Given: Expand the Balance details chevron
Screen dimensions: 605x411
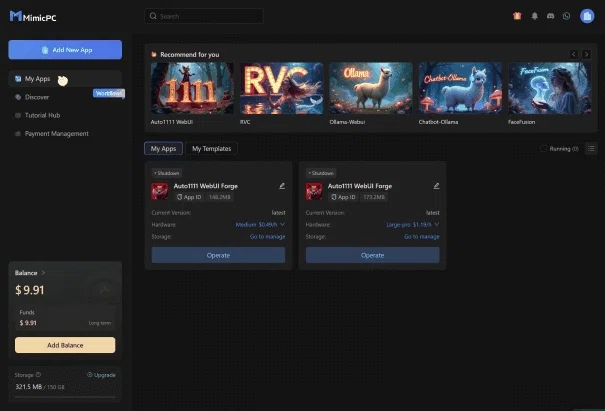Looking at the screenshot, I should tap(43, 273).
